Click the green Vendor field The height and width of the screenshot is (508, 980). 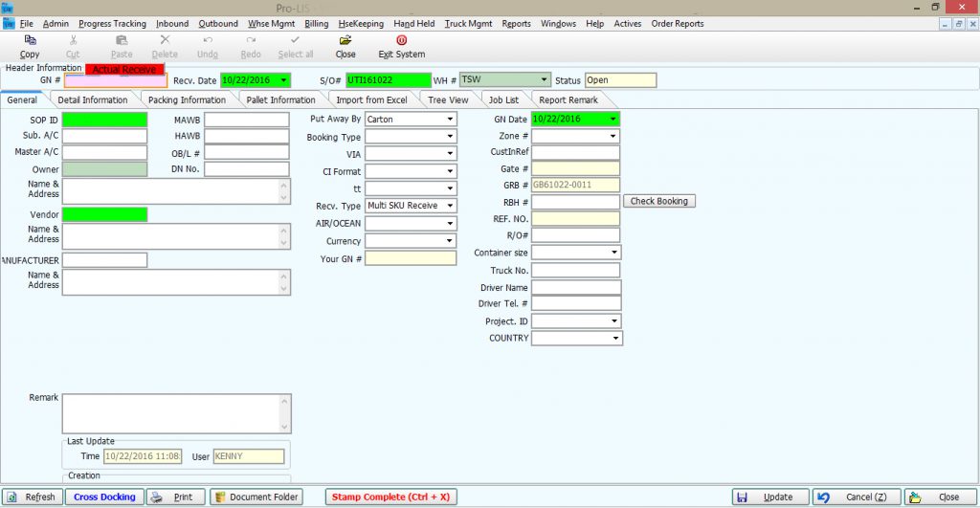(x=105, y=214)
